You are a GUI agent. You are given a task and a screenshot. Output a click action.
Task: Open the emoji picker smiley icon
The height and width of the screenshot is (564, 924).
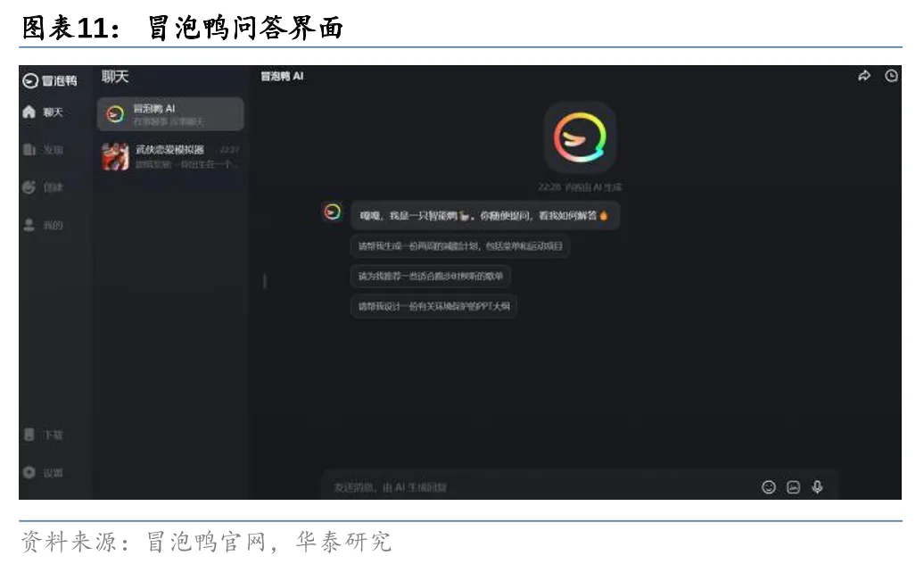coord(769,486)
